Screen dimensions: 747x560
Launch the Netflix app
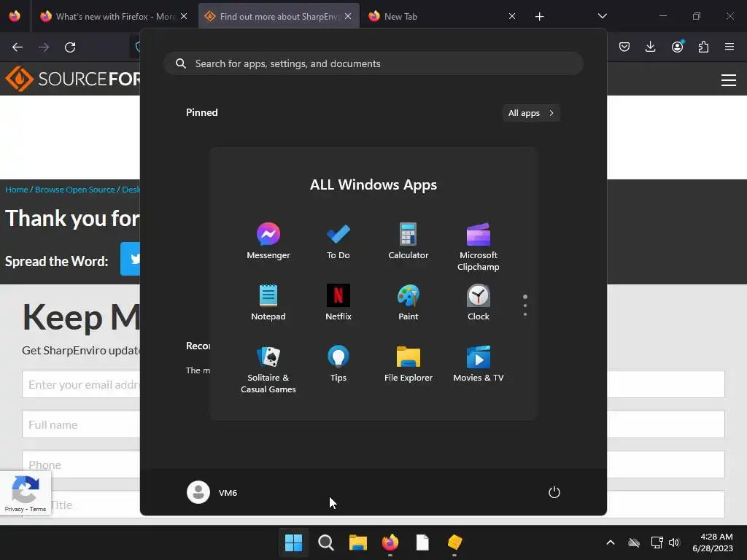(x=338, y=303)
